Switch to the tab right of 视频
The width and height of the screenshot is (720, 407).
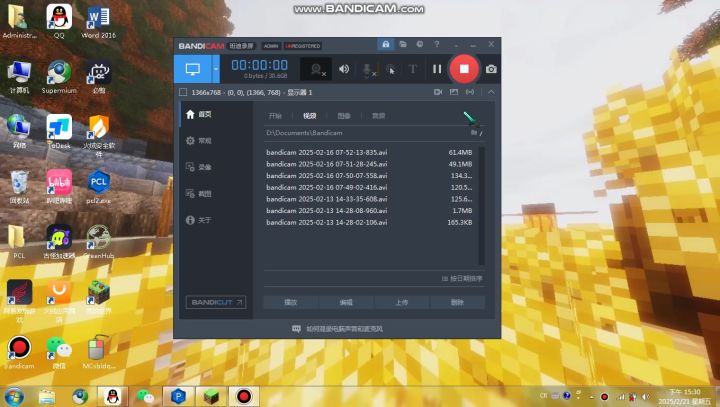point(344,116)
